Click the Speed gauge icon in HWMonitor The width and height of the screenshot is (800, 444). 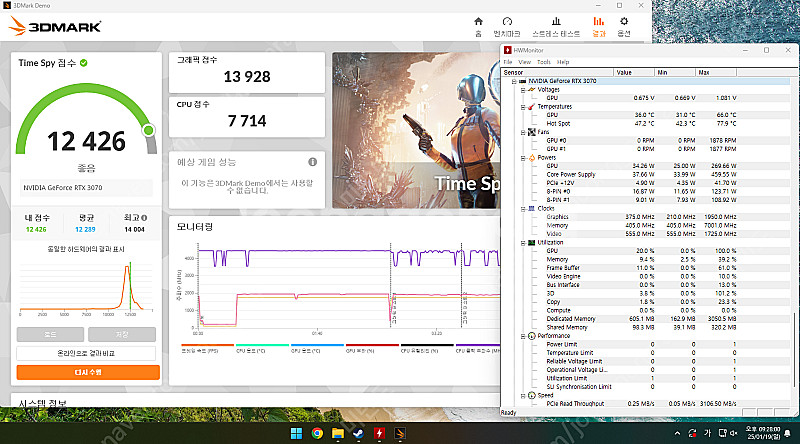coord(532,396)
